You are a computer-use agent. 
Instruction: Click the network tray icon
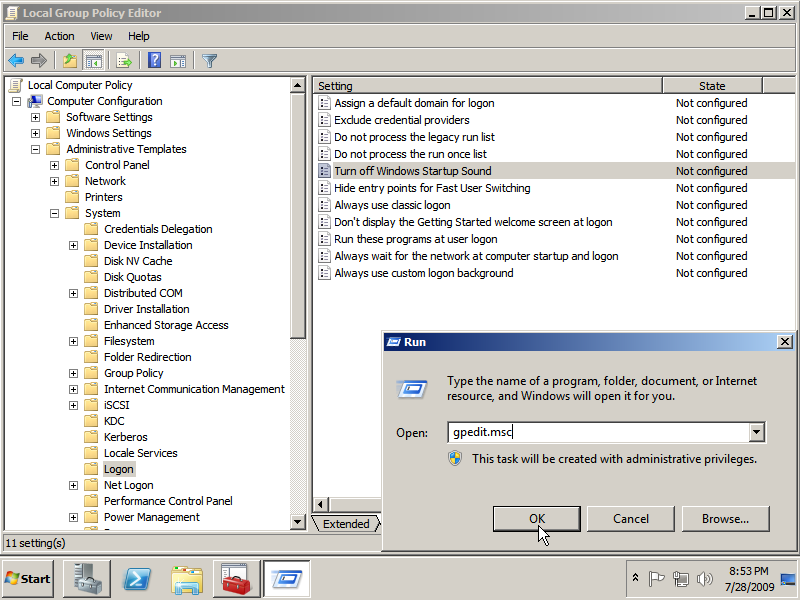pos(681,579)
